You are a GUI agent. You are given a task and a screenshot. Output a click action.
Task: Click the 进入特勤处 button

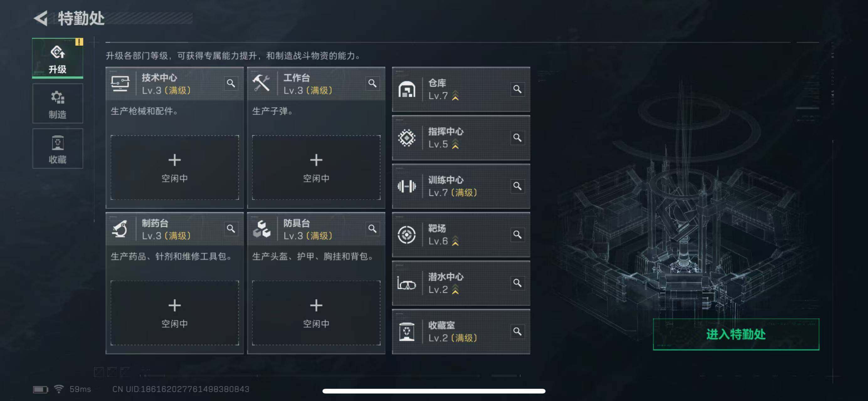(x=736, y=334)
